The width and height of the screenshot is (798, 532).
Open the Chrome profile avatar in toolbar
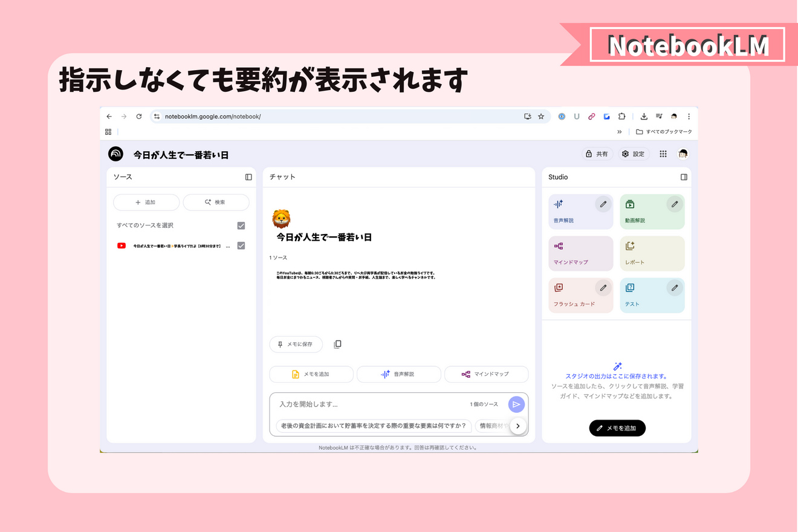tap(673, 117)
